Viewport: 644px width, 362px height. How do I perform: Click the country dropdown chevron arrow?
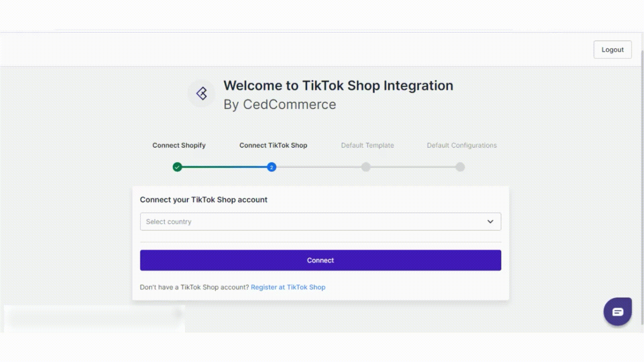click(x=490, y=222)
